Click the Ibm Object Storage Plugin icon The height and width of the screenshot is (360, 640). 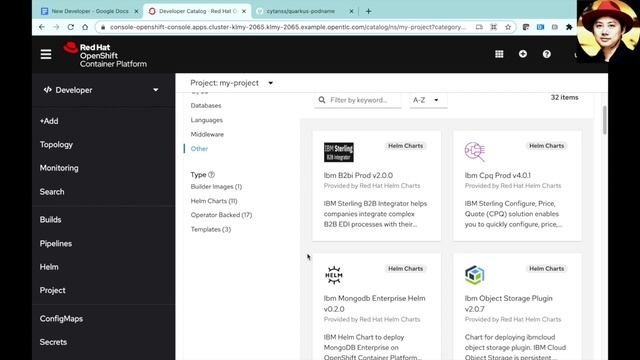click(474, 275)
